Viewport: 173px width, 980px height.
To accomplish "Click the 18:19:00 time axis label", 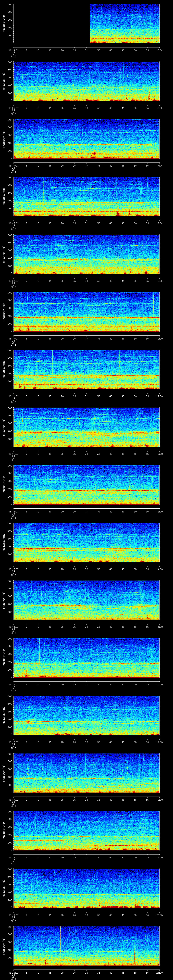I will click(x=14, y=915).
